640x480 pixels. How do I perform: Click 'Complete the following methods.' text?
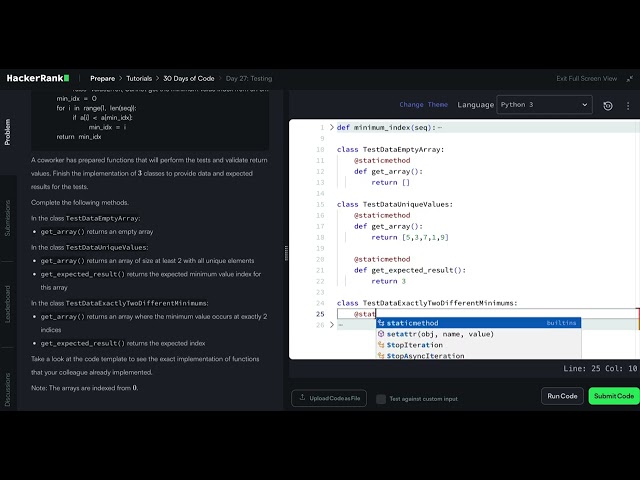pos(80,202)
